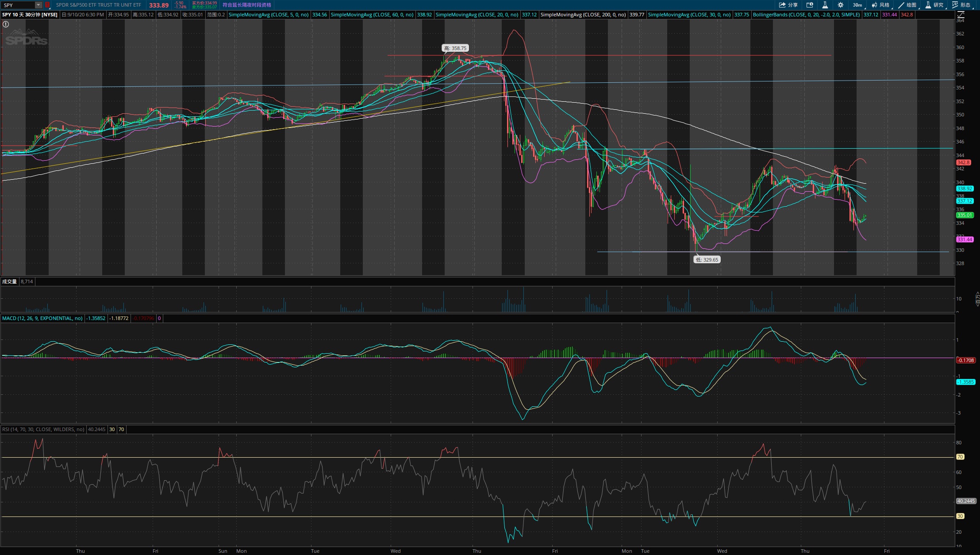Click the 开:334.95 open value

[119, 15]
